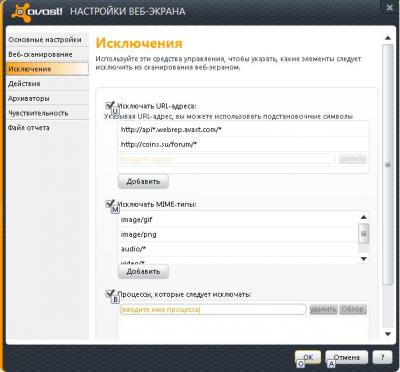Select the Исключения section
Image resolution: width=400 pixels, height=372 pixels.
pos(47,69)
